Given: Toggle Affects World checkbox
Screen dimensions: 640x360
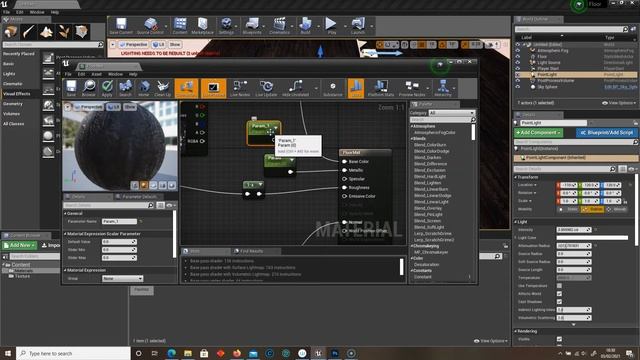Looking at the screenshot, I should click(559, 293).
